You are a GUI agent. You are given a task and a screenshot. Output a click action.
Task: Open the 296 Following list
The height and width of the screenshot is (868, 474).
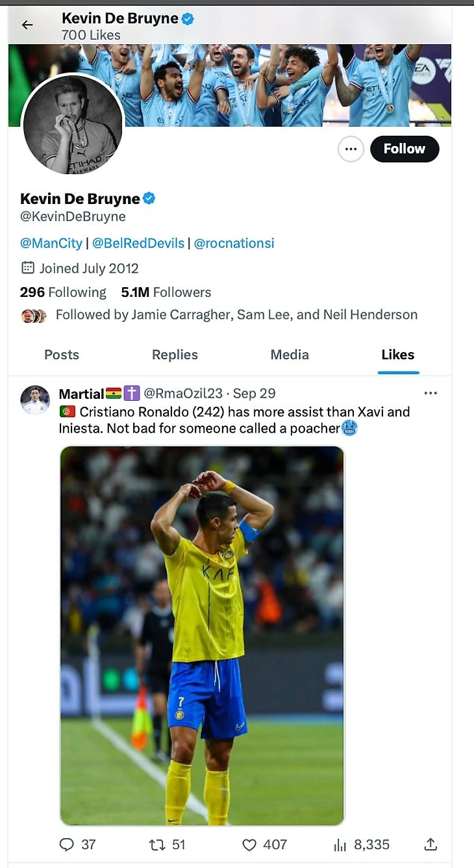[63, 292]
